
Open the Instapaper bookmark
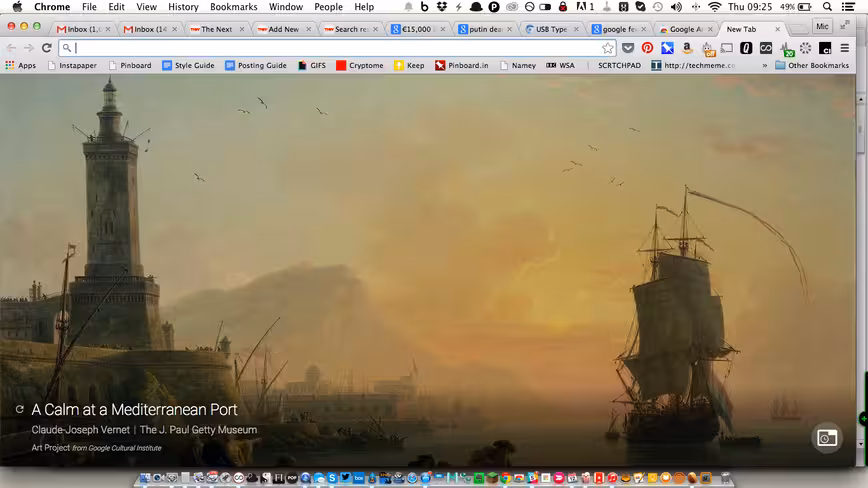[x=72, y=65]
